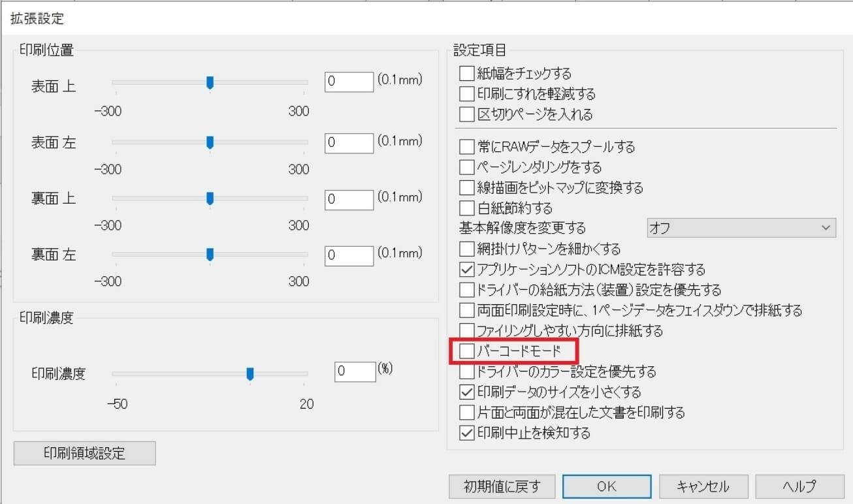
Task: Uncheck 印刷データのサイズを小さくする
Action: [466, 392]
